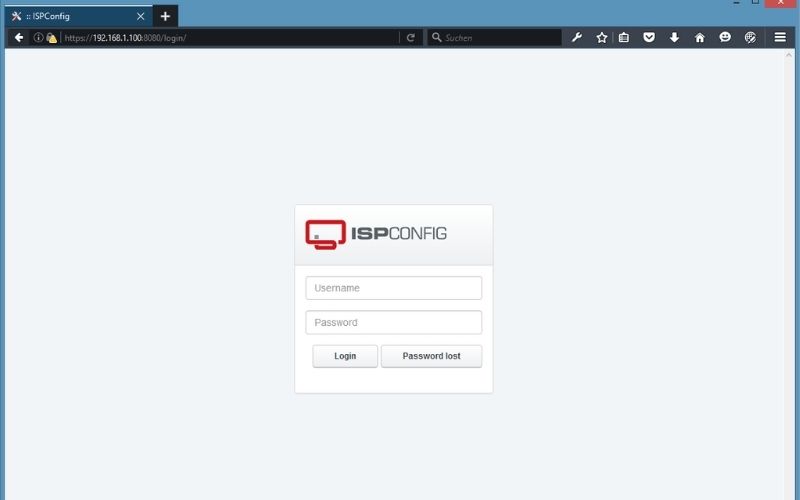Click the Password input field
Image resolution: width=800 pixels, height=500 pixels.
[x=393, y=322]
